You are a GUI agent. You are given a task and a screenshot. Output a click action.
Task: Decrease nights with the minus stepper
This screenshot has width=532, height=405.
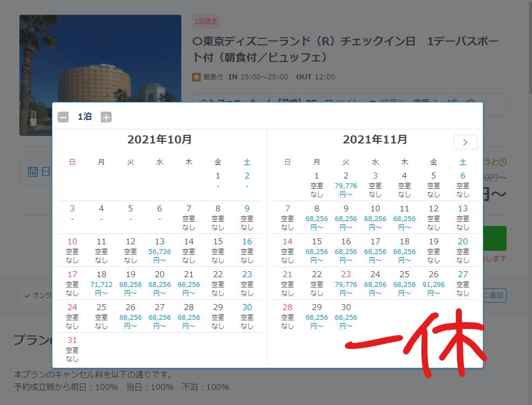pyautogui.click(x=63, y=118)
